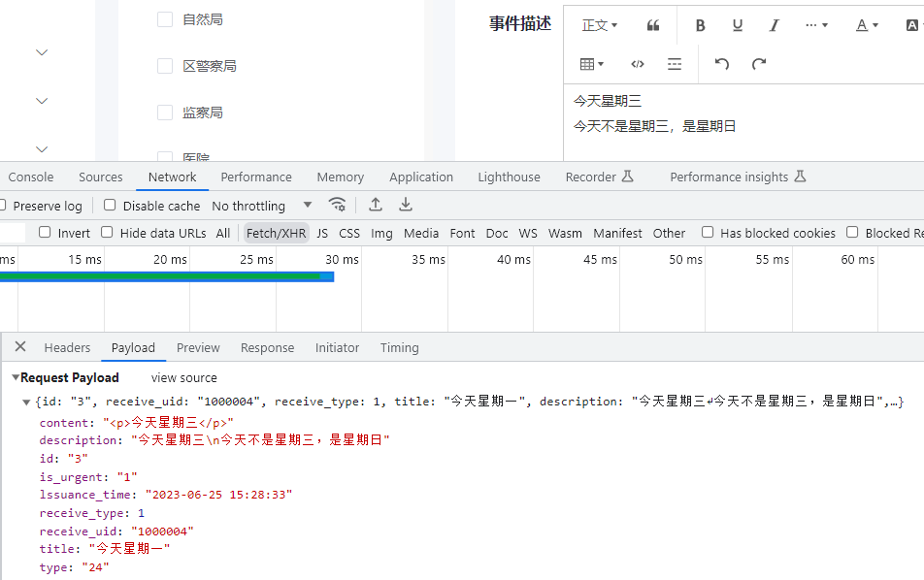Collapse the Request Payload section
The height and width of the screenshot is (580, 924).
(16, 377)
